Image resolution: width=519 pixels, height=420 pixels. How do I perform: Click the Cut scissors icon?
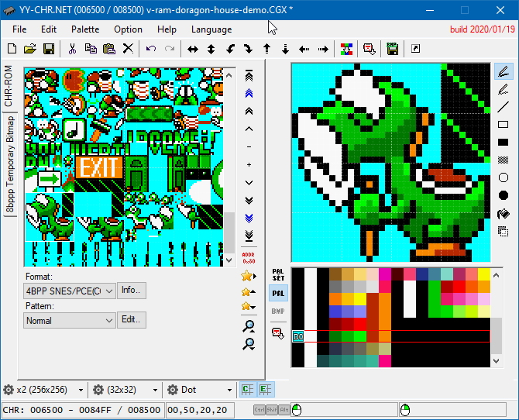click(x=72, y=49)
